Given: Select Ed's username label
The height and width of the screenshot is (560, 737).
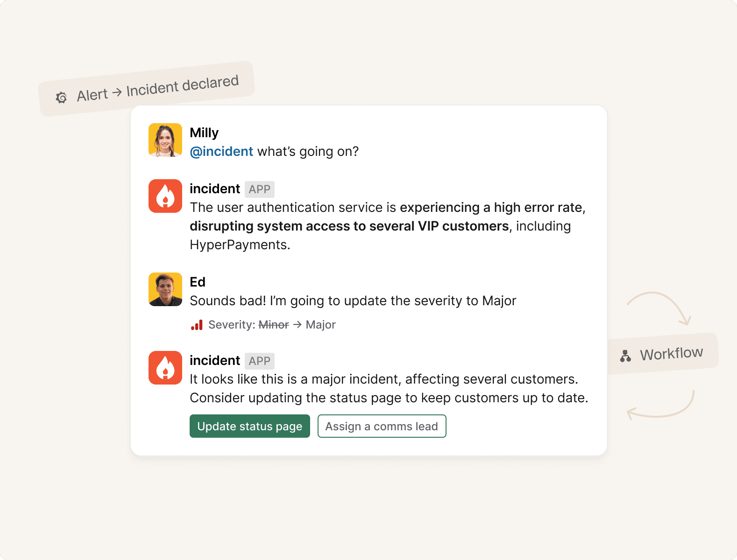Looking at the screenshot, I should (197, 282).
